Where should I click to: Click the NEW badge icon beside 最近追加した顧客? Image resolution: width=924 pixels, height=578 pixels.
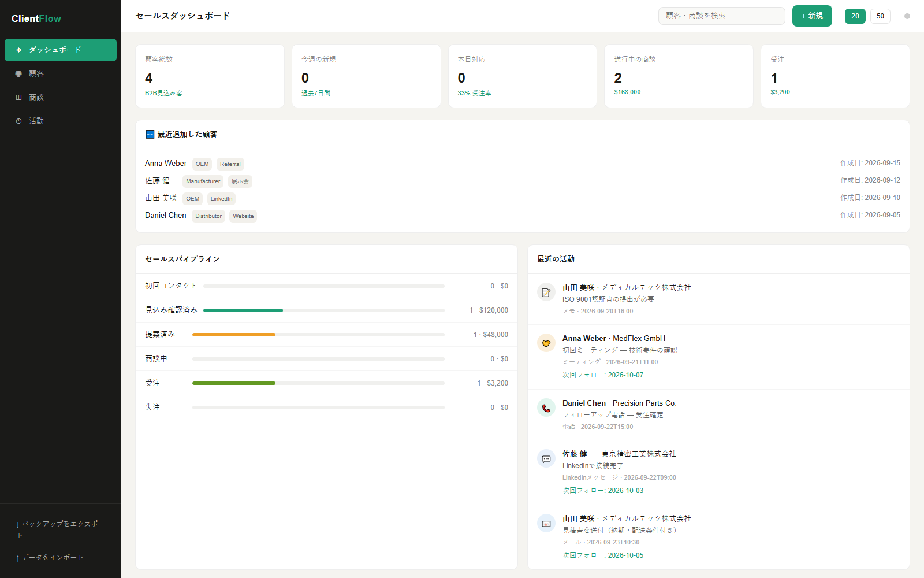tap(150, 134)
